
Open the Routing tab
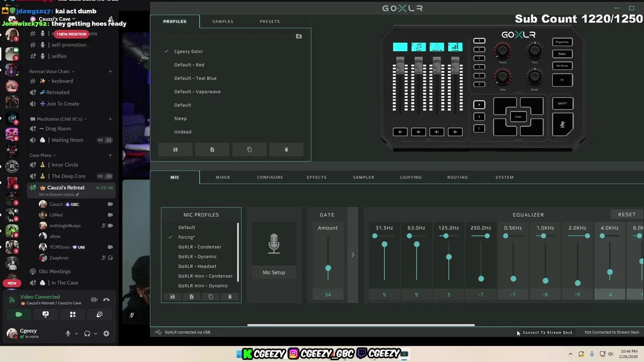coord(457,177)
